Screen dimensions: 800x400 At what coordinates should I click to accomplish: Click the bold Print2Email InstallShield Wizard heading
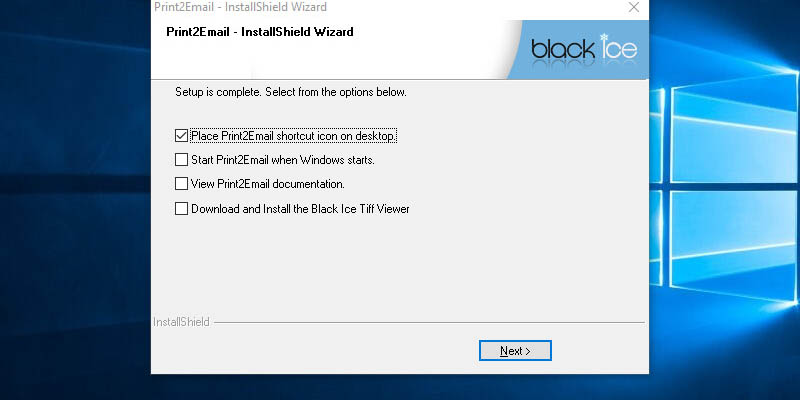(259, 32)
